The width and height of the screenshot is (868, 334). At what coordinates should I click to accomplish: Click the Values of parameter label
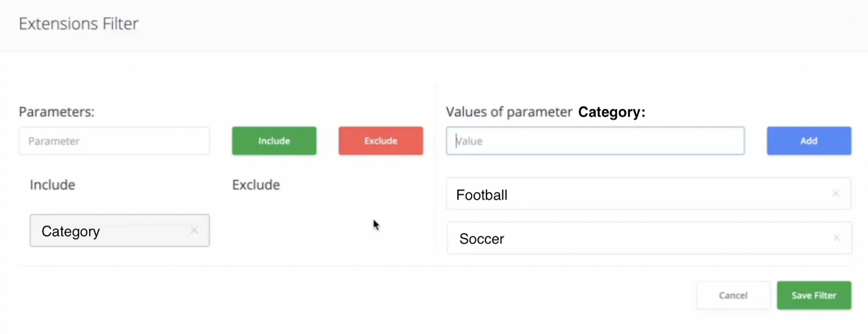(x=509, y=112)
